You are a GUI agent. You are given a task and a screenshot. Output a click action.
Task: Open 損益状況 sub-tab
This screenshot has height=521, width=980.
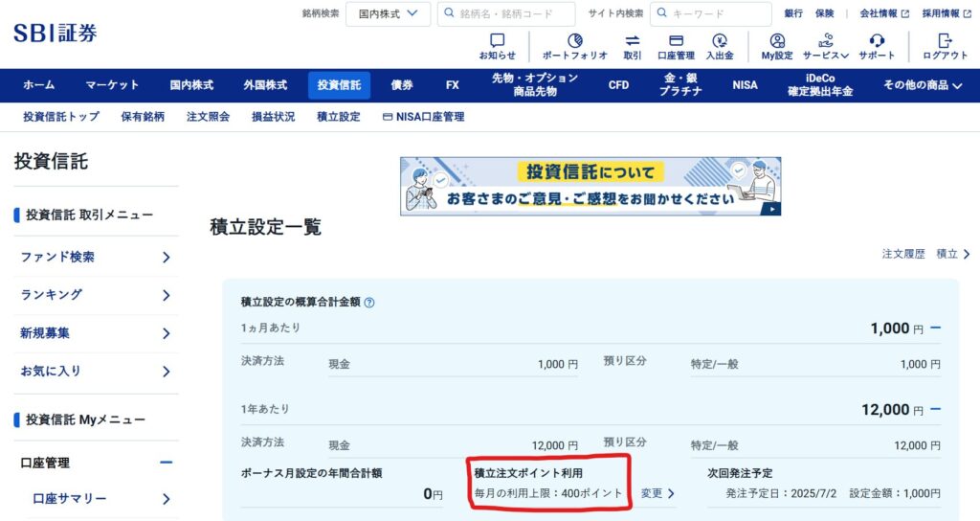pyautogui.click(x=273, y=117)
